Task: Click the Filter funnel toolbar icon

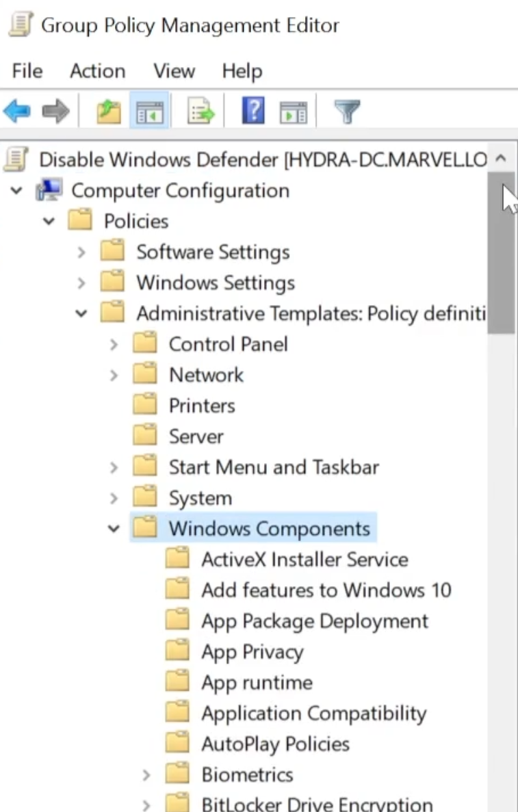Action: [x=347, y=111]
